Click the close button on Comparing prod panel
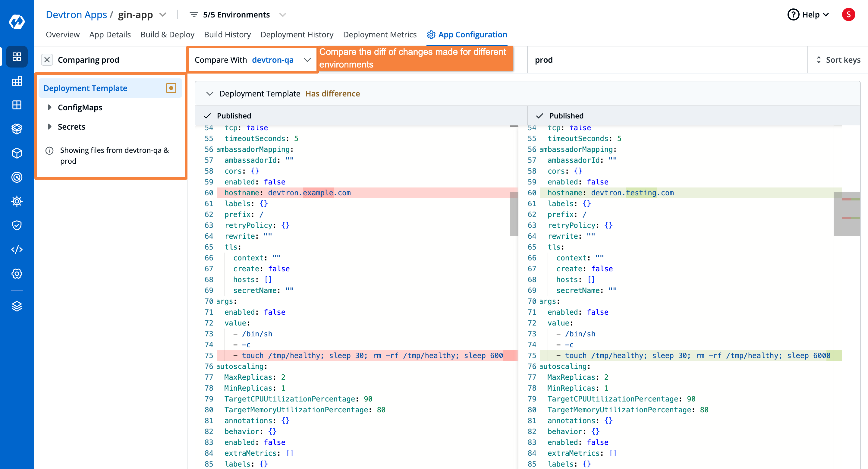This screenshot has height=469, width=868. pos(47,59)
